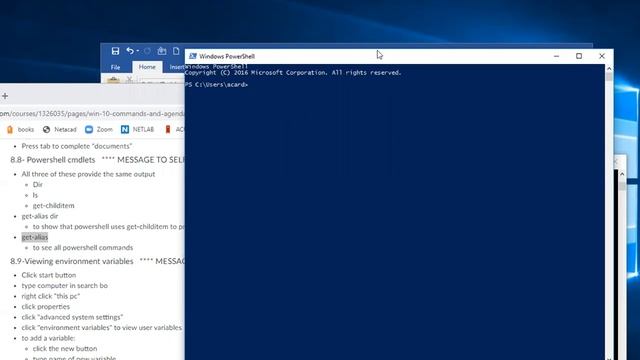Click the PowerShell window title bar icon
640x360 pixels.
(193, 56)
